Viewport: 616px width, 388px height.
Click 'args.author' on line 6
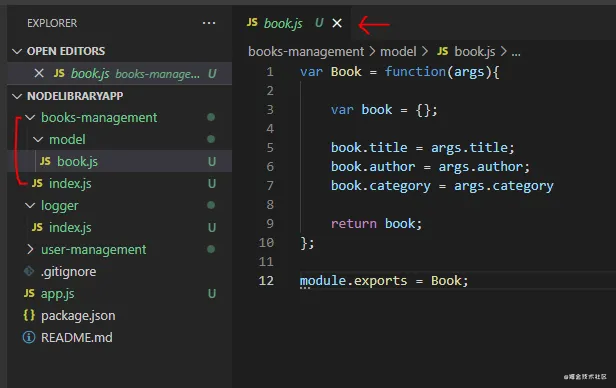tap(481, 167)
